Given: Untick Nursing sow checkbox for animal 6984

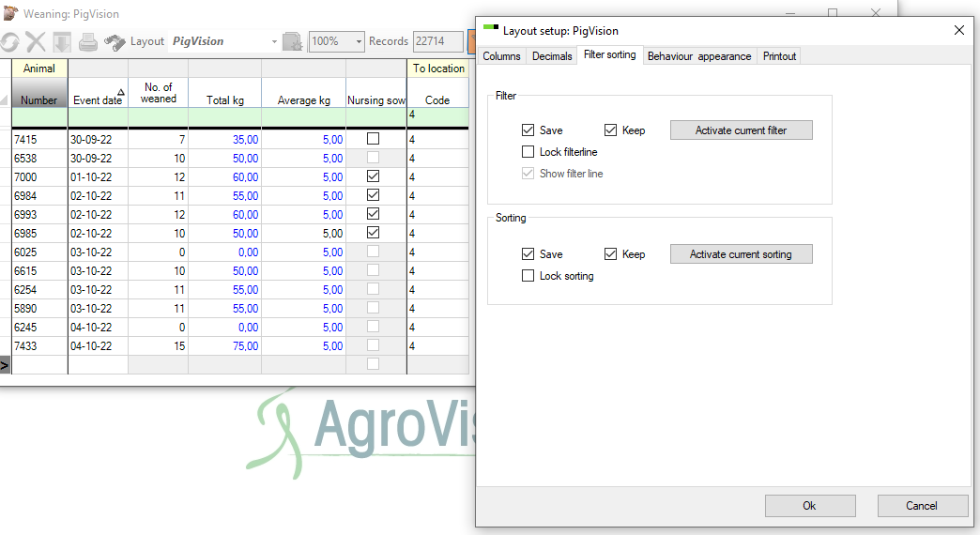Looking at the screenshot, I should [373, 195].
